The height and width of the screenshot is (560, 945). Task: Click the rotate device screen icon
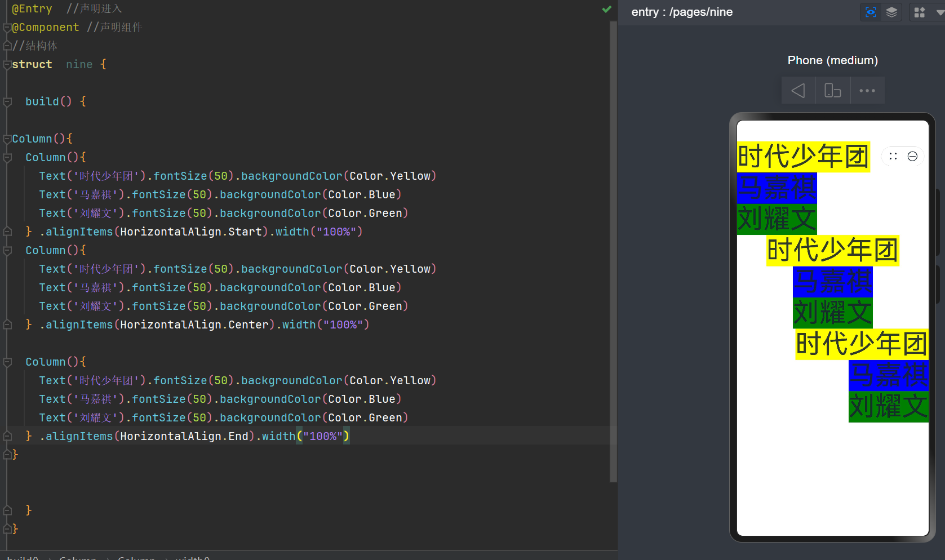(832, 91)
